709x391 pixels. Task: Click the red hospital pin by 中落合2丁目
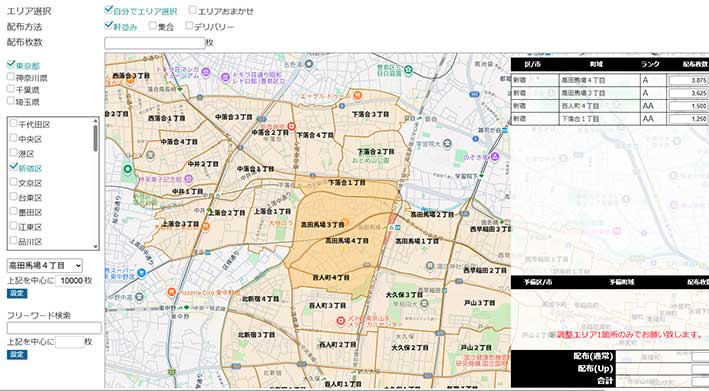(291, 126)
